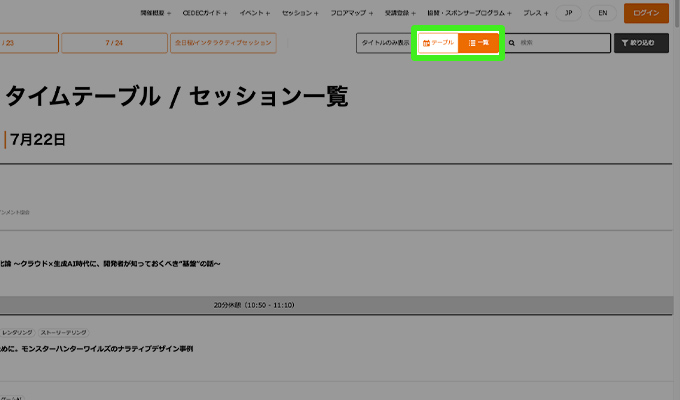Open the 絞り込む filter button
The width and height of the screenshot is (680, 400).
click(641, 43)
